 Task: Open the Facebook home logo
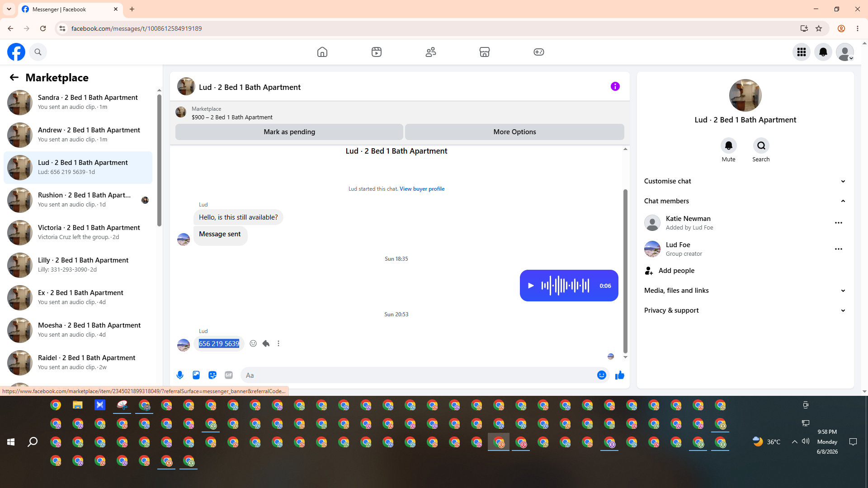[16, 52]
